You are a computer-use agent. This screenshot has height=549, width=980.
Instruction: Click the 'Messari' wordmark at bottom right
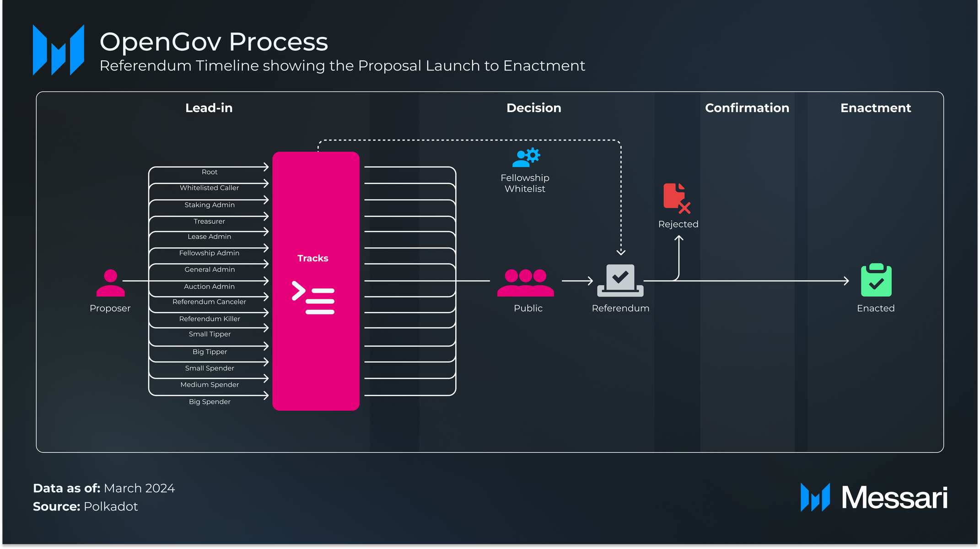click(895, 498)
